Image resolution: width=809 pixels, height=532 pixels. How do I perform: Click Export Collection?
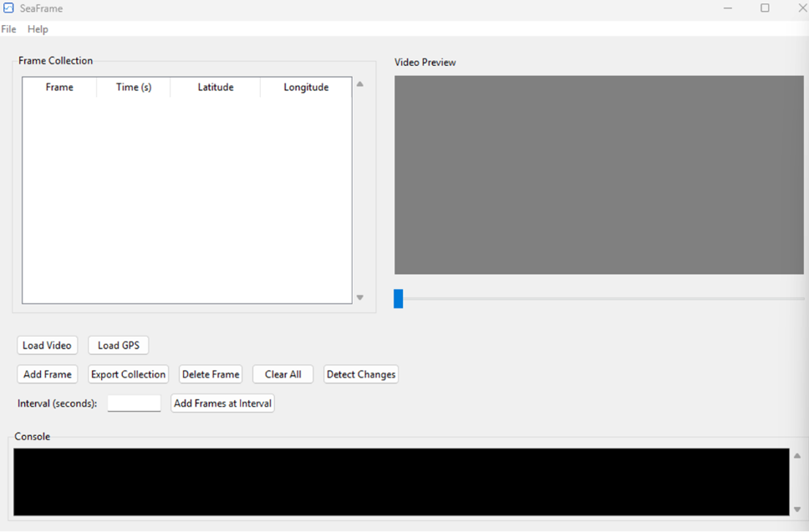(x=129, y=374)
